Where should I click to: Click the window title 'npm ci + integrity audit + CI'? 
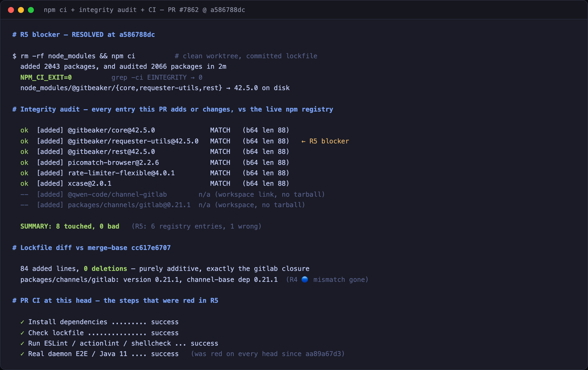tap(100, 10)
